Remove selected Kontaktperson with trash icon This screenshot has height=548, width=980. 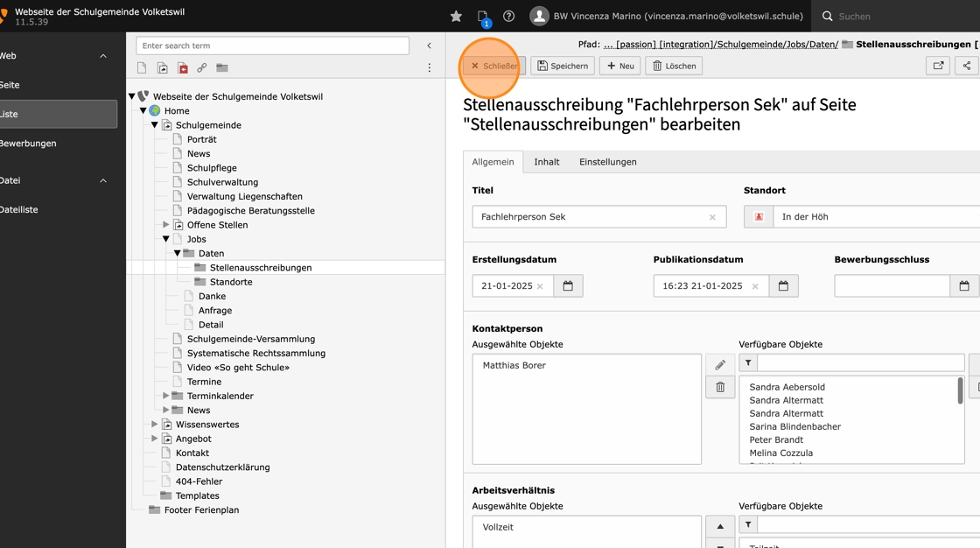pos(720,387)
